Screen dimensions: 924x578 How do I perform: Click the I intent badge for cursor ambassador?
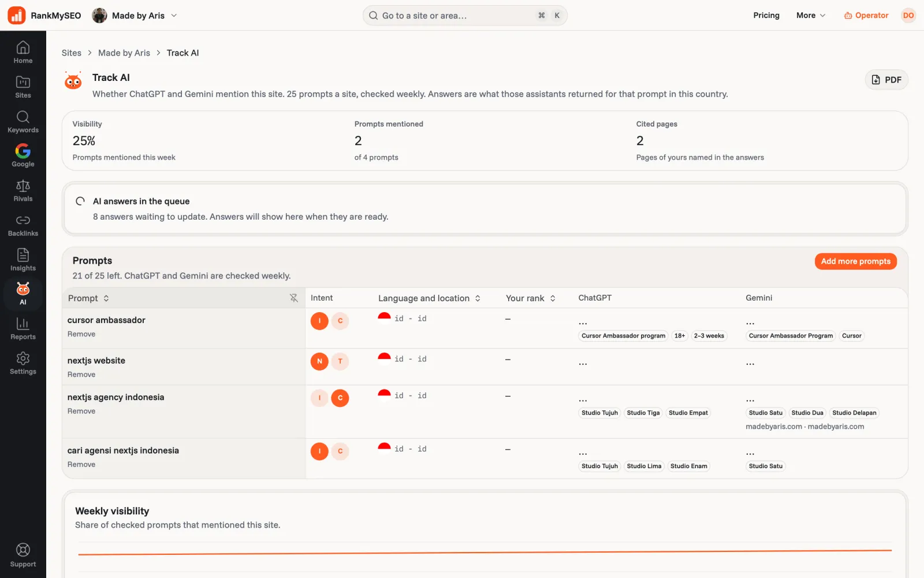(x=319, y=321)
